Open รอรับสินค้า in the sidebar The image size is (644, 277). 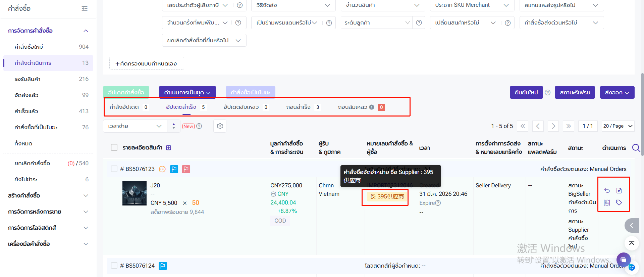(x=28, y=79)
